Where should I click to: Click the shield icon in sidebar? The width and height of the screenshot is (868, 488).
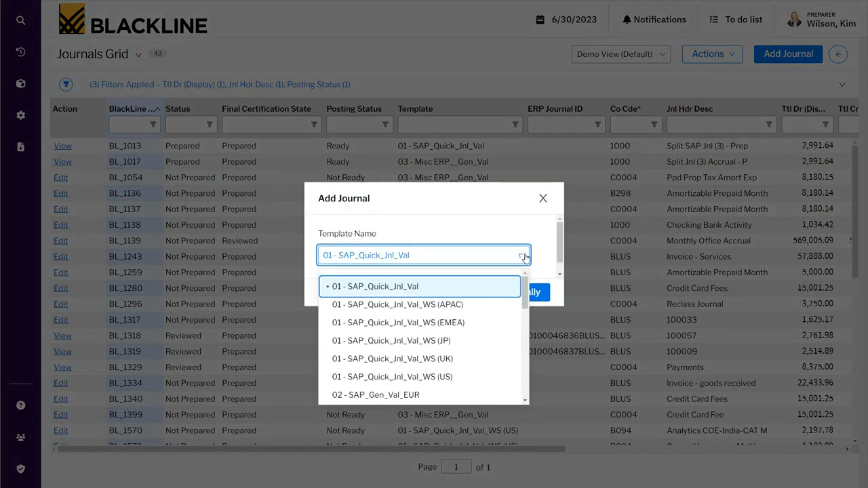tap(20, 468)
